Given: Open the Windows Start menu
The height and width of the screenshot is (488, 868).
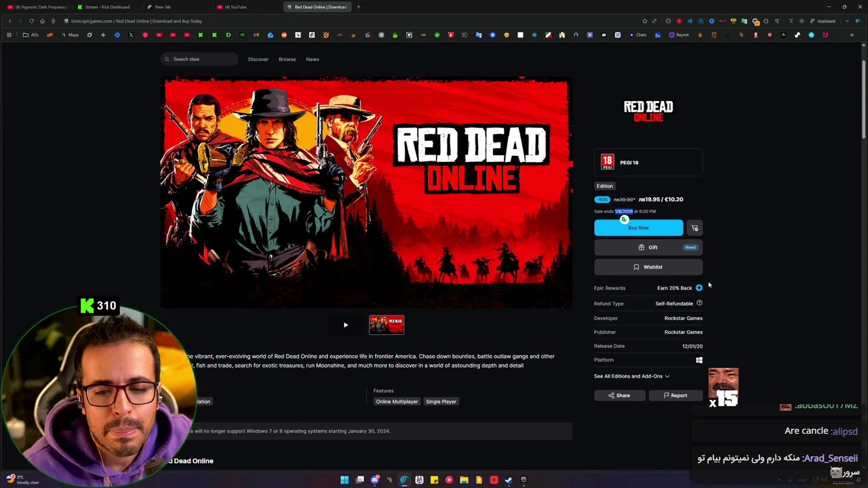Looking at the screenshot, I should coord(344,480).
